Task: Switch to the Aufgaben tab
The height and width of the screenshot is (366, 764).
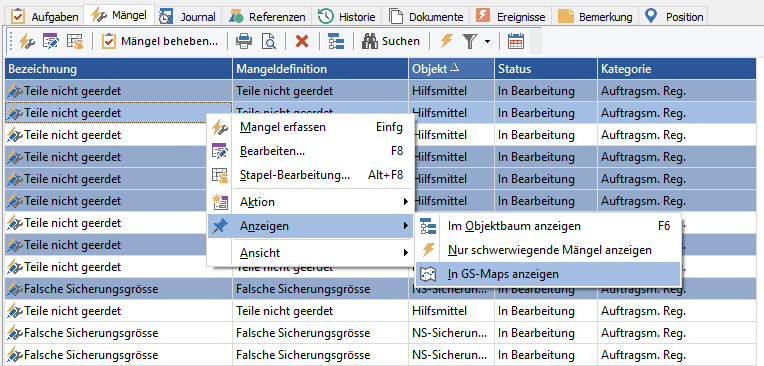Action: [46, 17]
